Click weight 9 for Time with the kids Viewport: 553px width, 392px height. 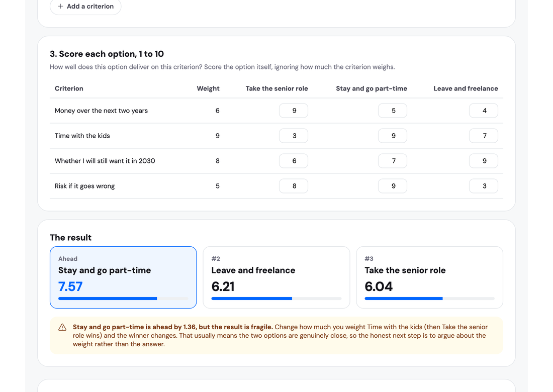point(218,136)
